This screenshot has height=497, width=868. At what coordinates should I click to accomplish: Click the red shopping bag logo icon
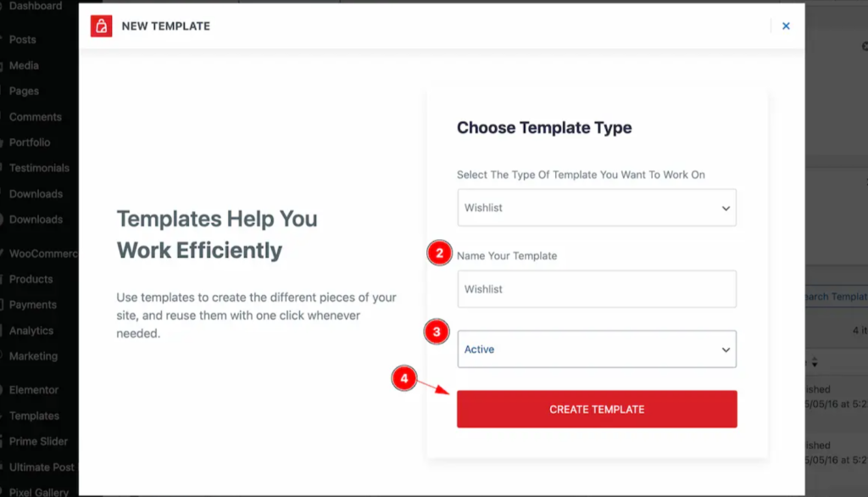[102, 26]
